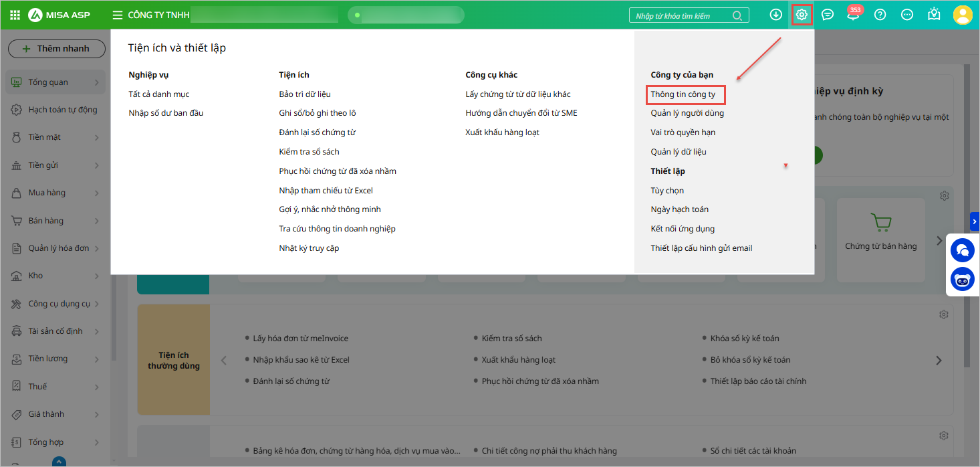The width and height of the screenshot is (980, 467).
Task: Open Thiết lập báo cáo tài chính link
Action: [x=758, y=381]
